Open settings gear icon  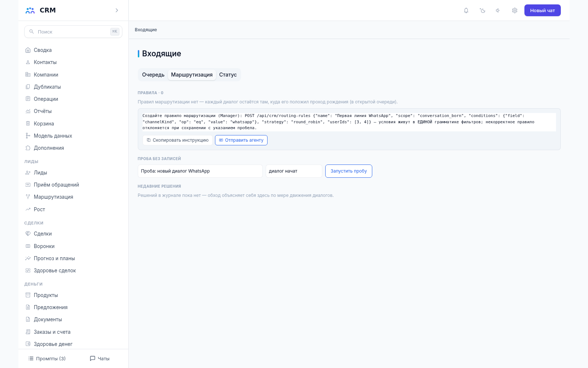[x=514, y=10]
